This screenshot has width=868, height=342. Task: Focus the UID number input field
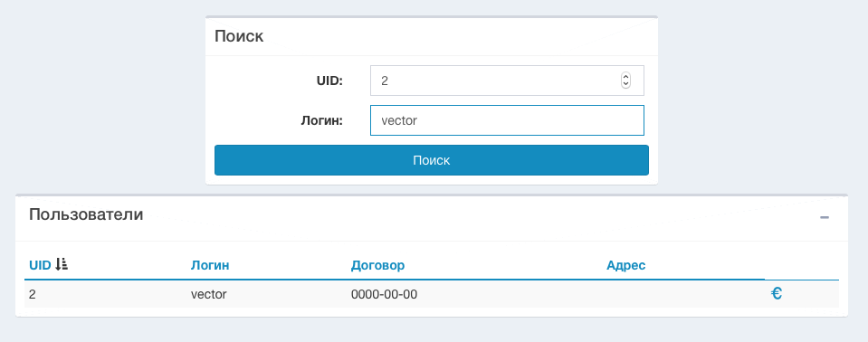[x=507, y=81]
